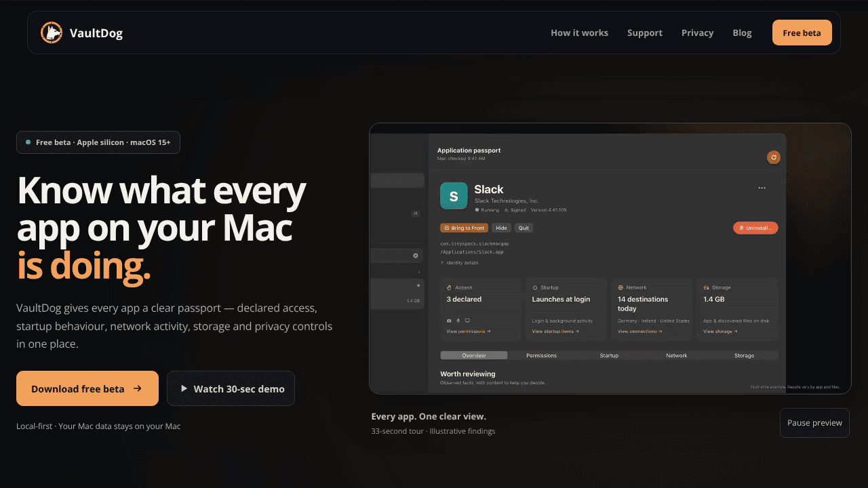Screen dimensions: 868x488
Task: Click the Slack app icon
Action: pos(454,196)
